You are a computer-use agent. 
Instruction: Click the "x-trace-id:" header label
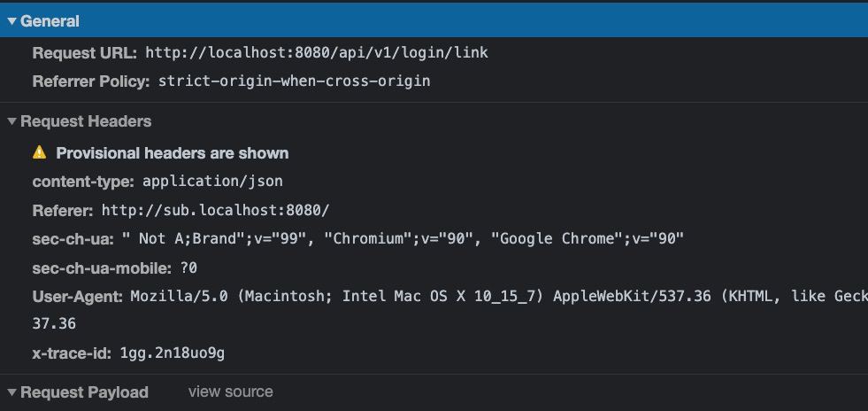pyautogui.click(x=73, y=353)
